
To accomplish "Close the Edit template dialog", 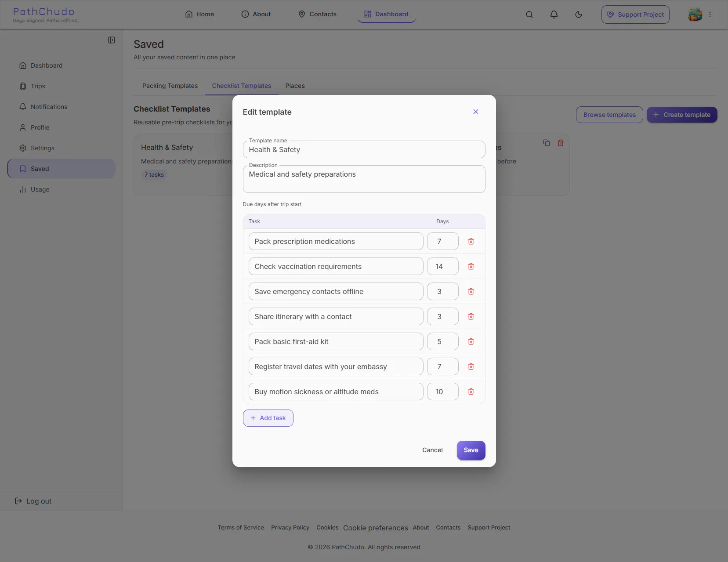I will [475, 112].
